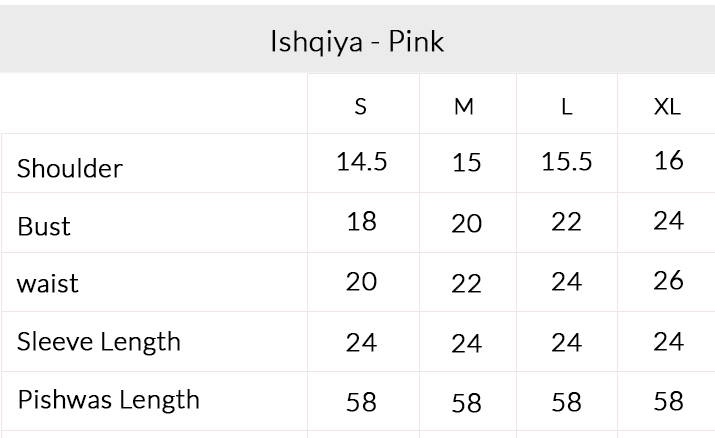The height and width of the screenshot is (438, 715).
Task: Click the Pishwas Length row label
Action: 108,400
